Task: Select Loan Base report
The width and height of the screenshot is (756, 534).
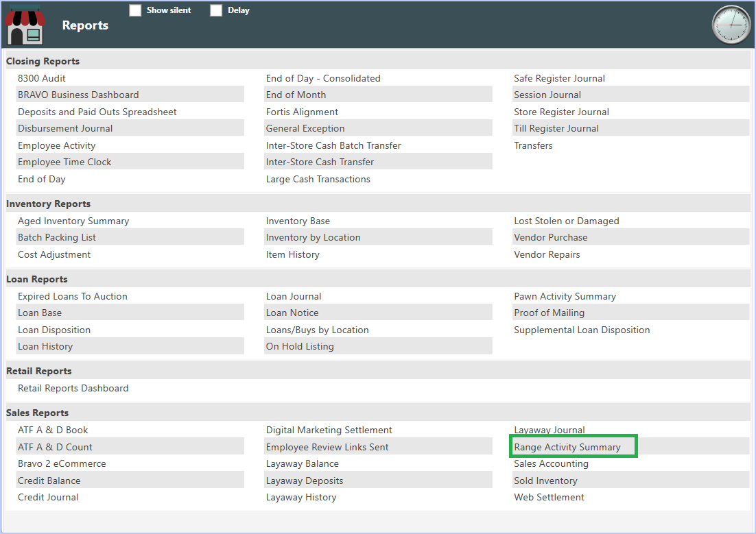Action: (x=40, y=313)
